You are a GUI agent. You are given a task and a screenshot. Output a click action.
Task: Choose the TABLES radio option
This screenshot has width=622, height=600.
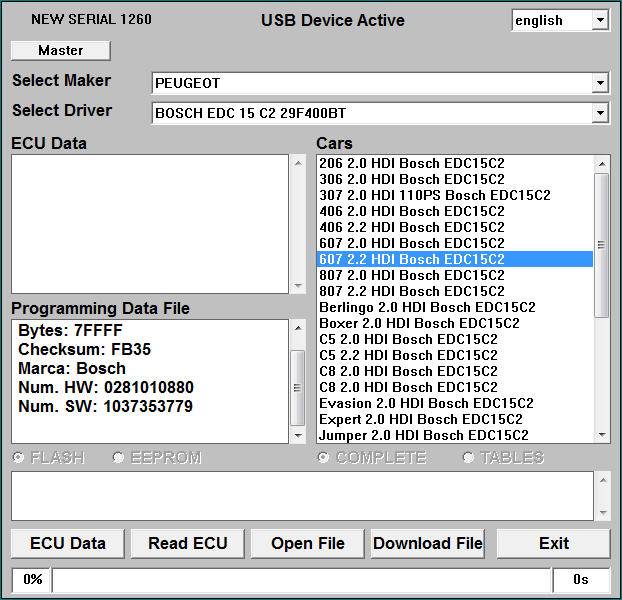469,458
